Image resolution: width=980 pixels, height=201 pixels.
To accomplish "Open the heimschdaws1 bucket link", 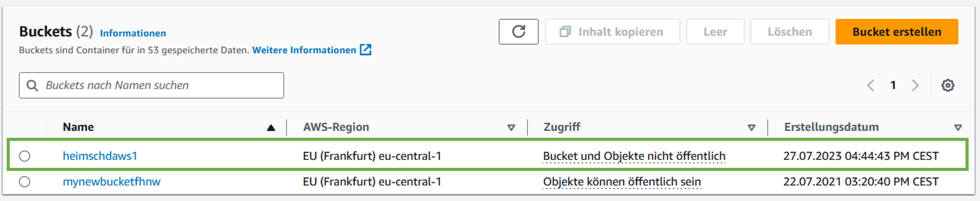I will (100, 156).
